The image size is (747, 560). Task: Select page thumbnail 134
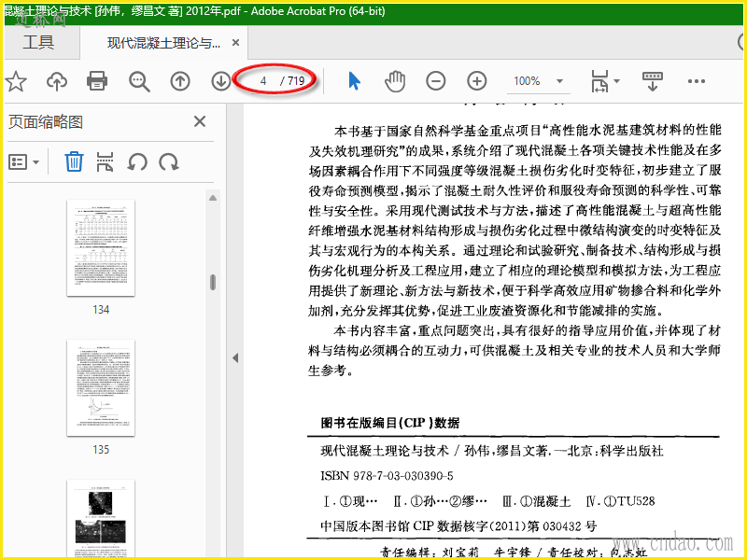point(101,248)
